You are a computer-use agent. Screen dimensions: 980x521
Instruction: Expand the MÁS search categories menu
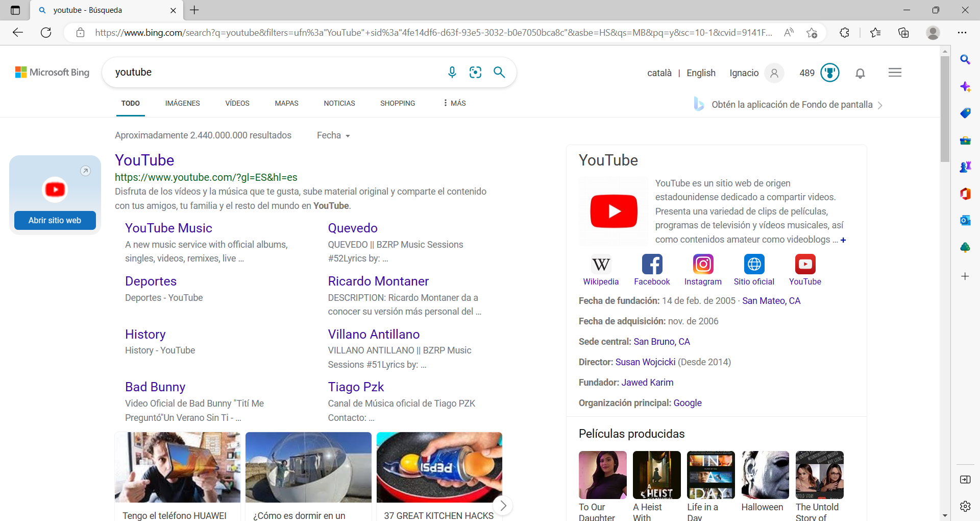454,103
